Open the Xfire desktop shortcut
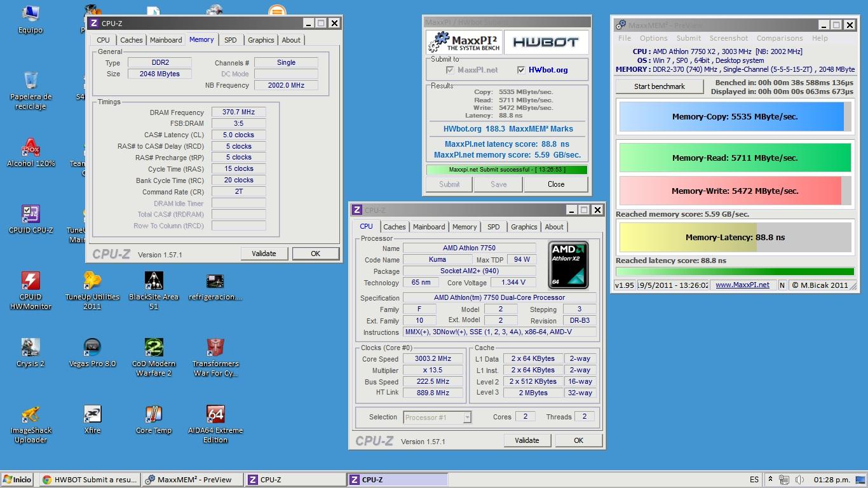This screenshot has width=868, height=488. (92, 419)
